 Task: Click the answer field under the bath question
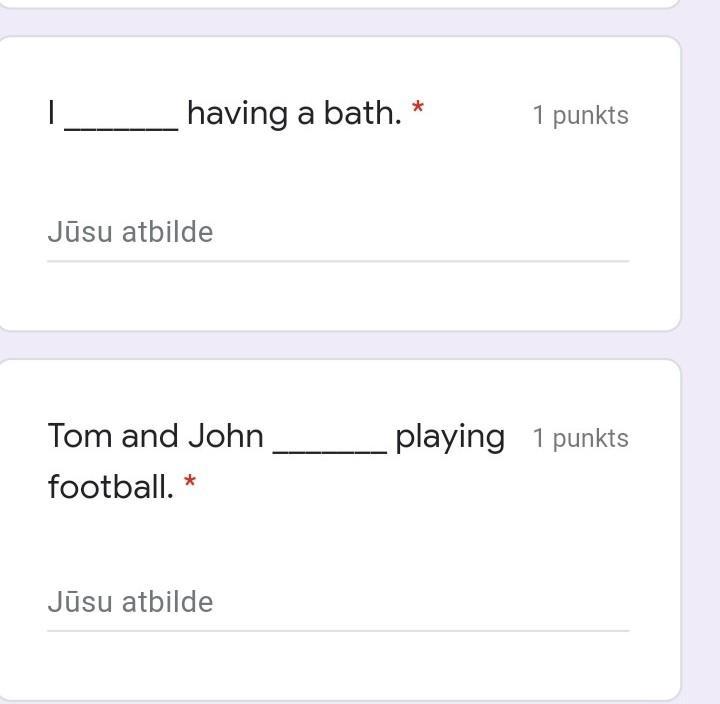337,233
